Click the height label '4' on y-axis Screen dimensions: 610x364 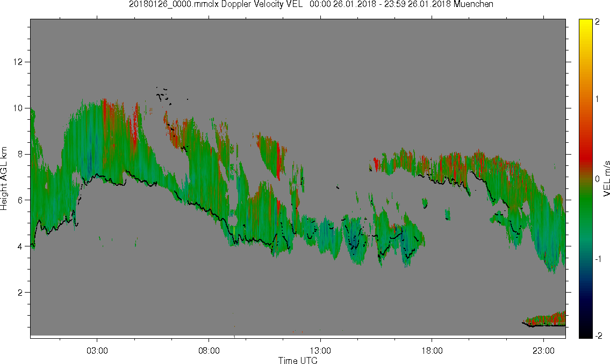20,246
